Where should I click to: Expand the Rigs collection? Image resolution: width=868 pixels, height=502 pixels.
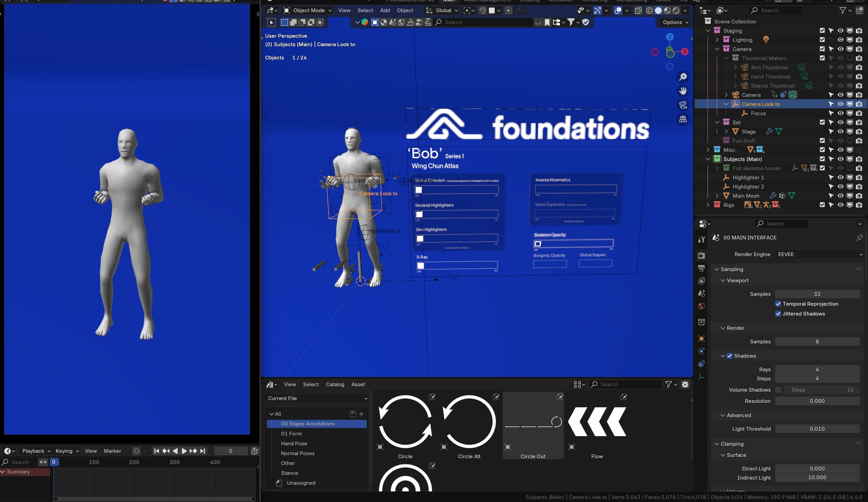[x=708, y=205]
